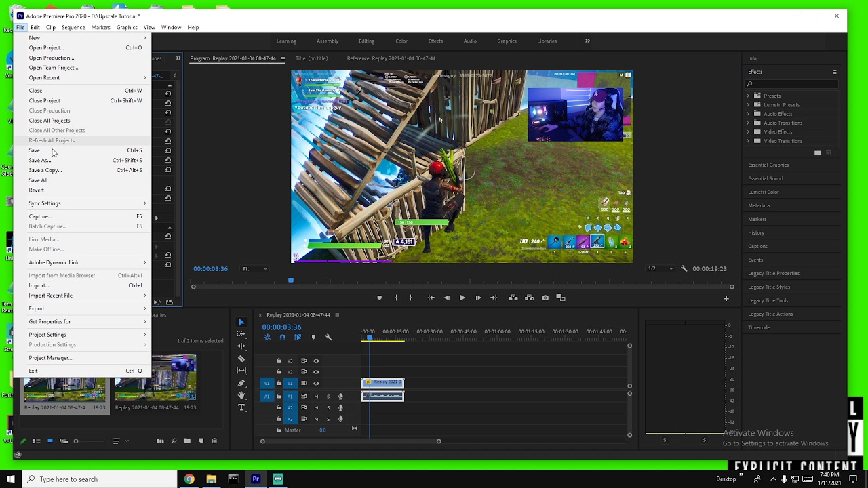This screenshot has width=868, height=488.
Task: Click Premiere Pro icon in taskbar
Action: pyautogui.click(x=256, y=479)
